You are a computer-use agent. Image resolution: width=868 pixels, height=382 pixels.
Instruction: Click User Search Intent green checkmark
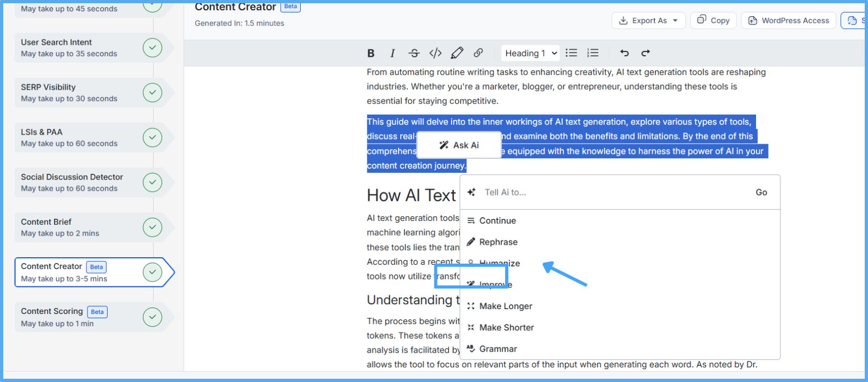click(153, 48)
